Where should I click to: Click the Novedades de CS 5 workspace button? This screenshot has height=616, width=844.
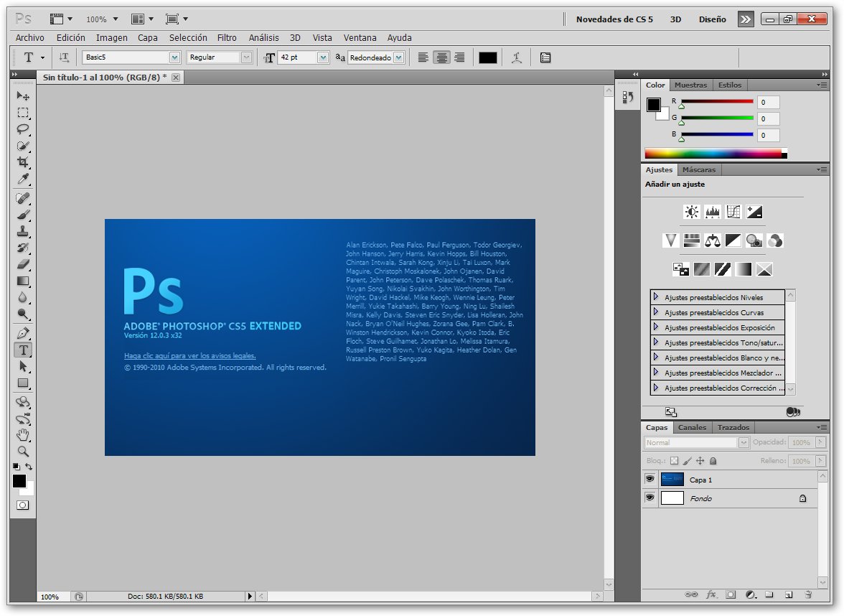point(614,19)
